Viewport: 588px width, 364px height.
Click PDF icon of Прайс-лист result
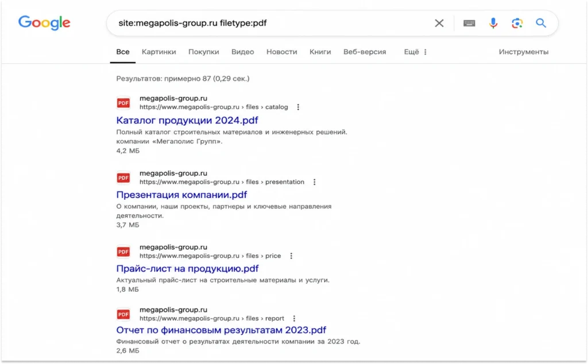(x=123, y=251)
